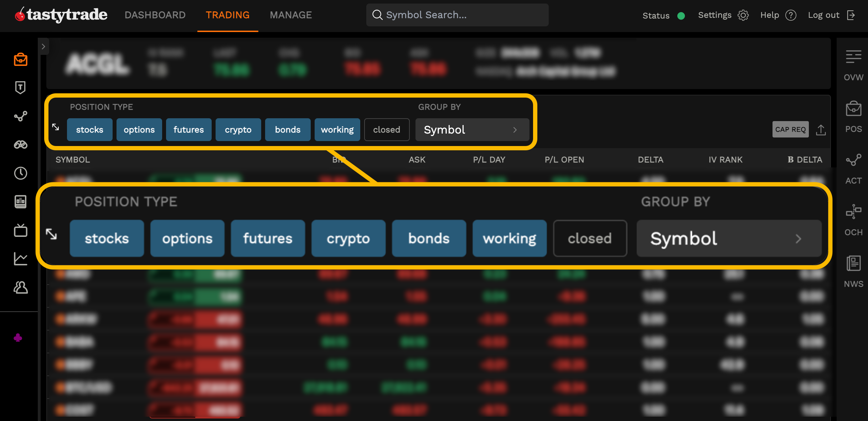Click the CAP REQ button
Screen dimensions: 868x421
pyautogui.click(x=790, y=130)
